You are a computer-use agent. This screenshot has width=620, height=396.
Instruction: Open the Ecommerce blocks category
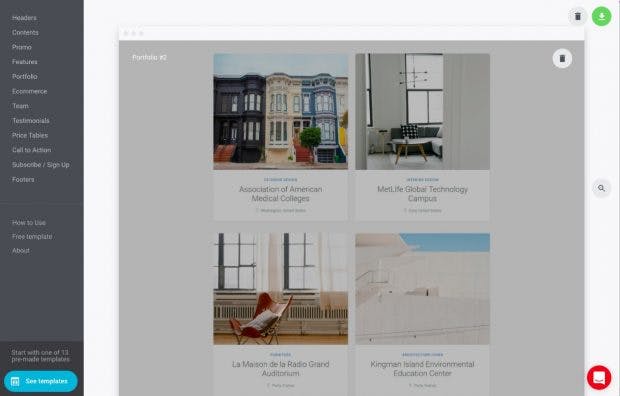[29, 91]
